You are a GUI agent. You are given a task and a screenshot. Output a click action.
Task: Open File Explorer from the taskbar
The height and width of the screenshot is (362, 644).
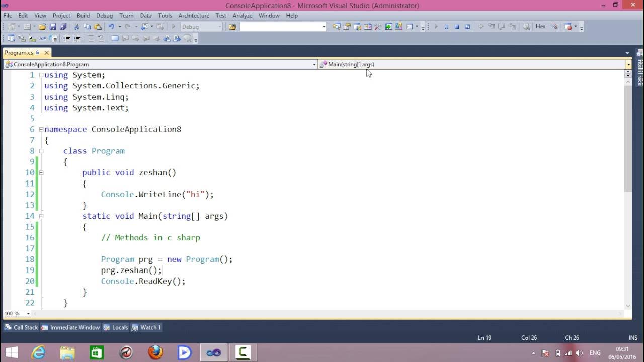67,352
